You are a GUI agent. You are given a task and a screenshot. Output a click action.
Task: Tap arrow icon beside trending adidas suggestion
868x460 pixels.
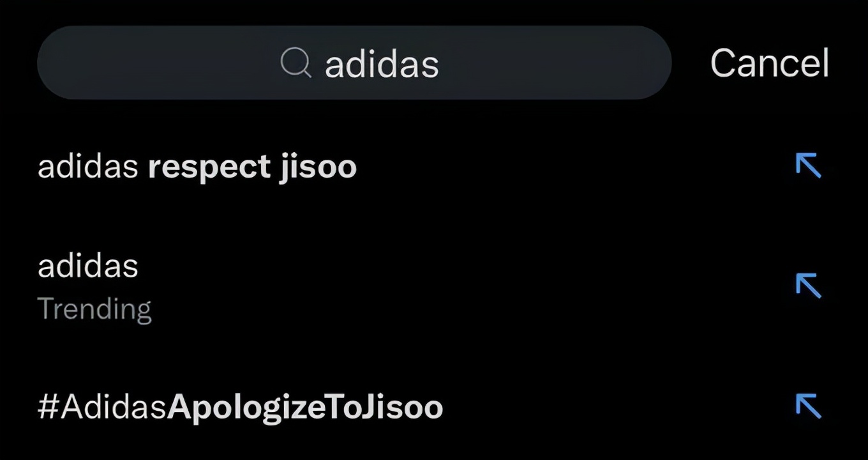point(808,286)
